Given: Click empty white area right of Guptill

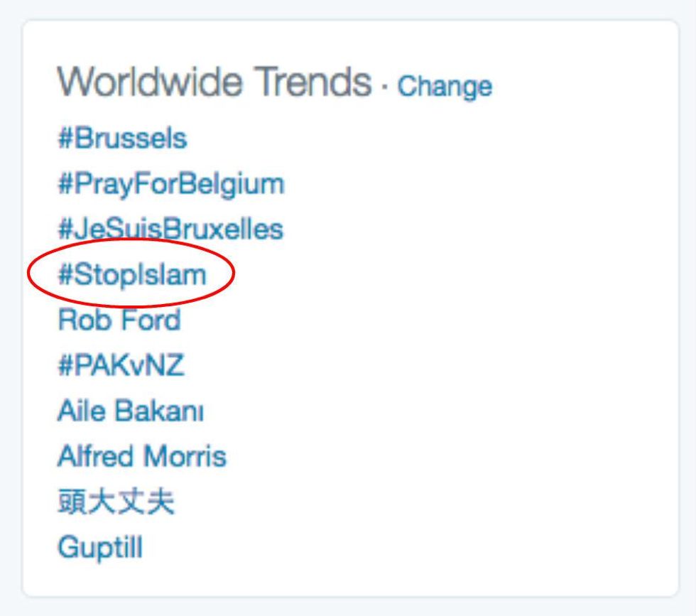Looking at the screenshot, I should [399, 548].
